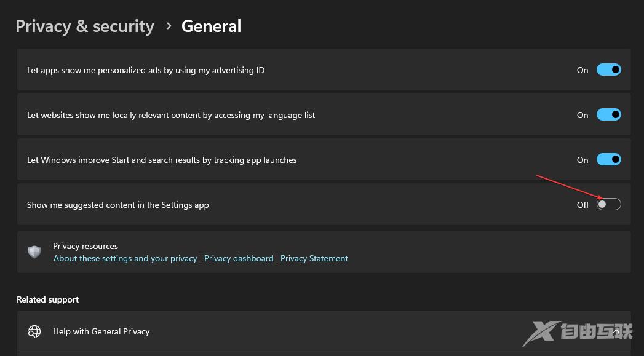Image resolution: width=644 pixels, height=356 pixels.
Task: Click the locally relevant content description text
Action: pos(171,115)
